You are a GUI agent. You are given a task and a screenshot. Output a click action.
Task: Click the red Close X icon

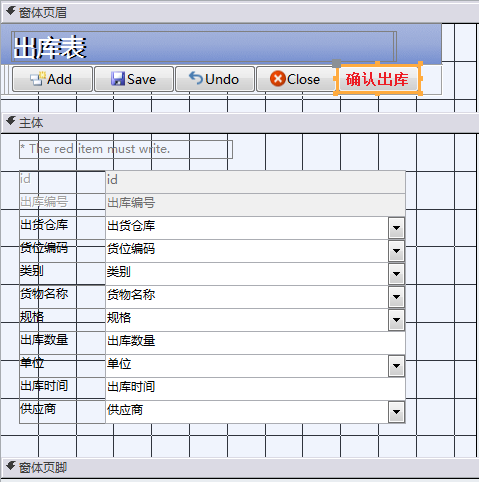[x=278, y=79]
